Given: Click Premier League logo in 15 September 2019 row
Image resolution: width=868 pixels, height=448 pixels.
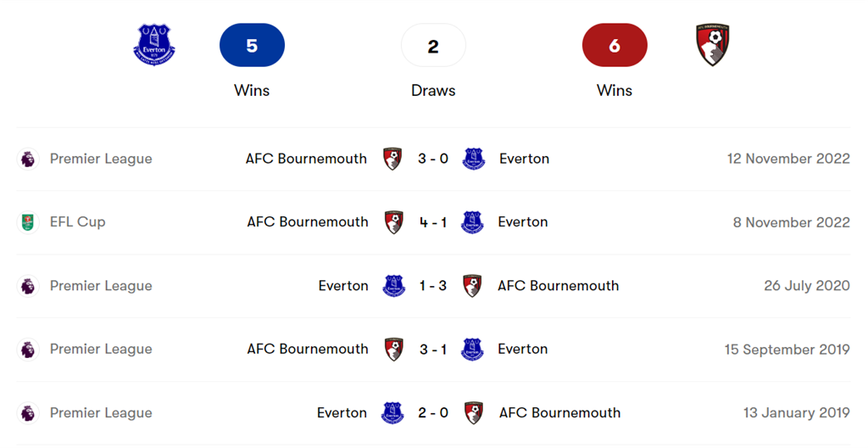Looking at the screenshot, I should click(x=29, y=350).
